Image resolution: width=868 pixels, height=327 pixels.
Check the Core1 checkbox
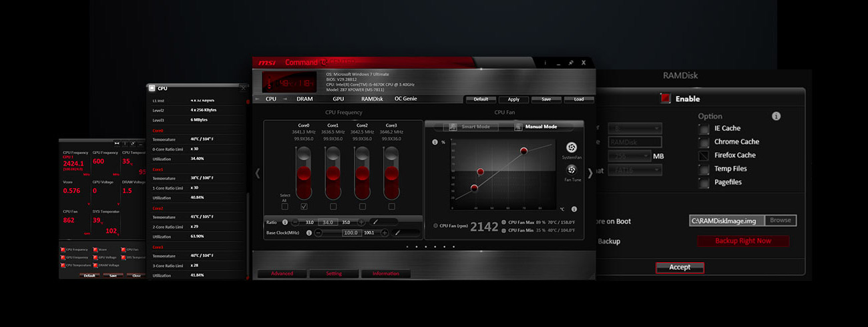(x=333, y=206)
